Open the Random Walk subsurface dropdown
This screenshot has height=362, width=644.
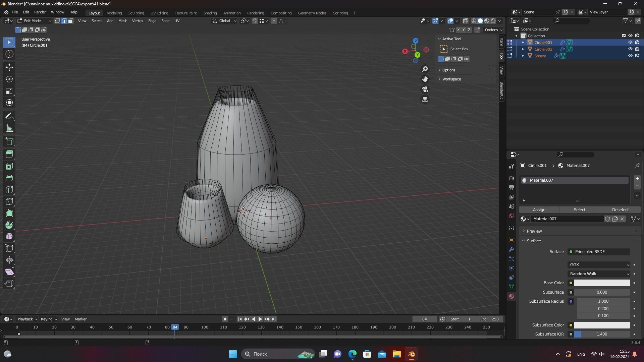[599, 274]
